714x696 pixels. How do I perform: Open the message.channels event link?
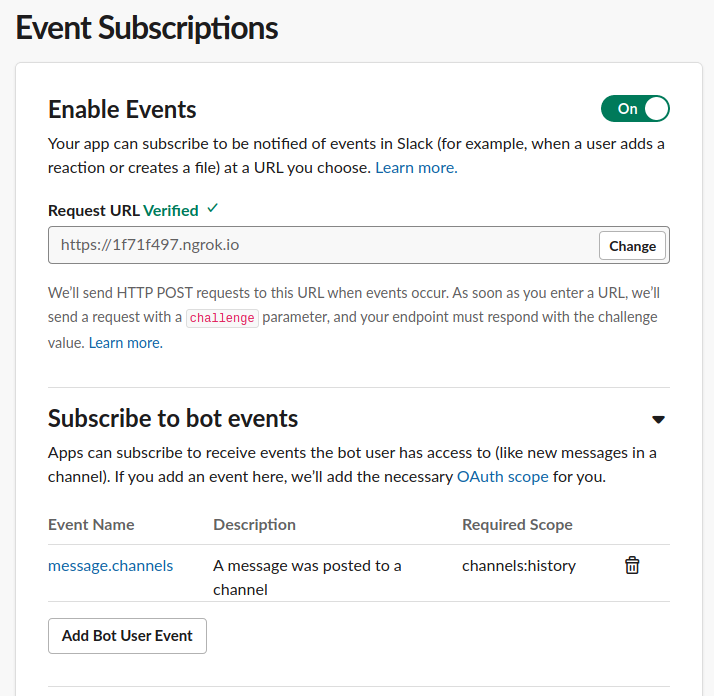click(x=111, y=566)
